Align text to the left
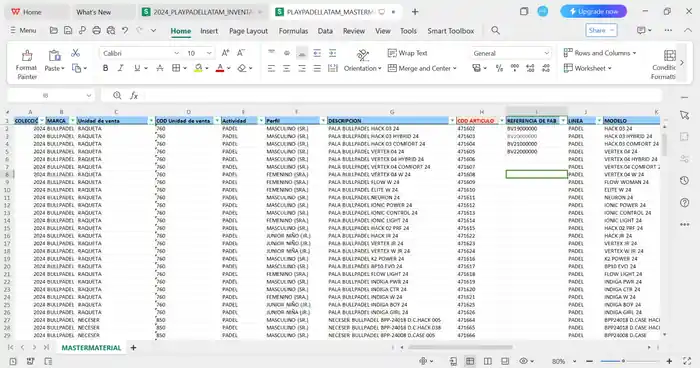 (x=271, y=68)
